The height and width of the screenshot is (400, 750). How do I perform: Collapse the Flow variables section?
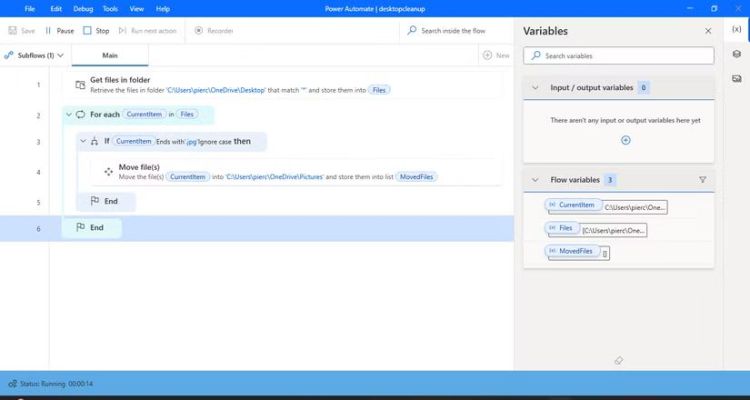pos(535,180)
